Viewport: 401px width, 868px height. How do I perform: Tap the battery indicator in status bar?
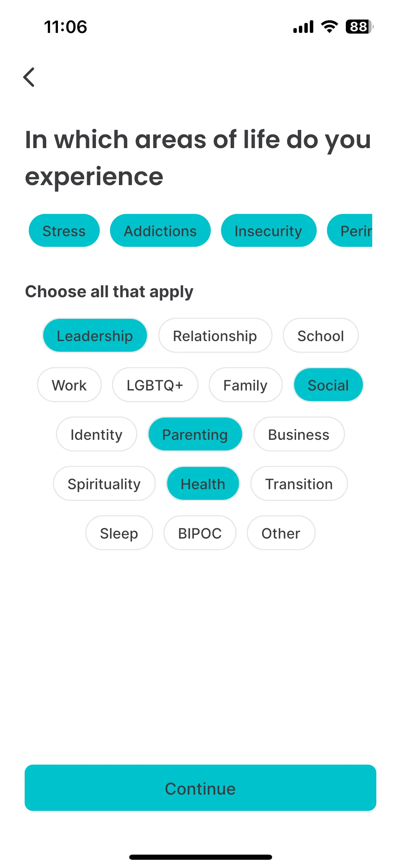pos(359,27)
